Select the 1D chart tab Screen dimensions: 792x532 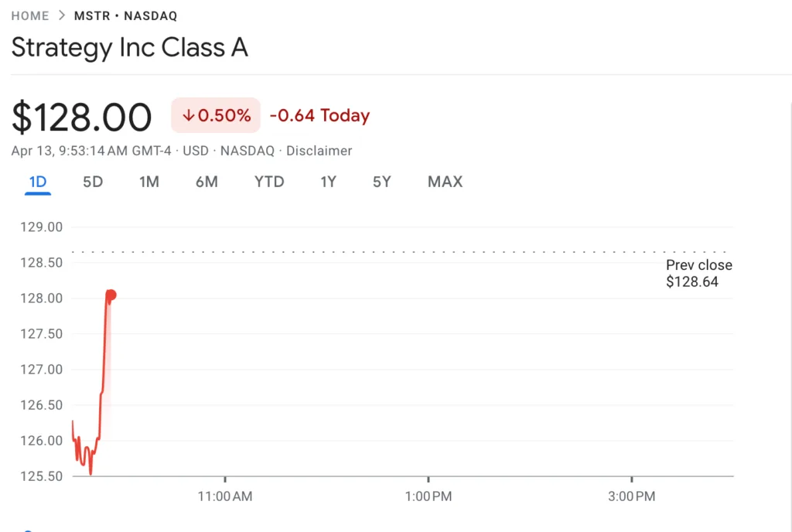click(37, 182)
